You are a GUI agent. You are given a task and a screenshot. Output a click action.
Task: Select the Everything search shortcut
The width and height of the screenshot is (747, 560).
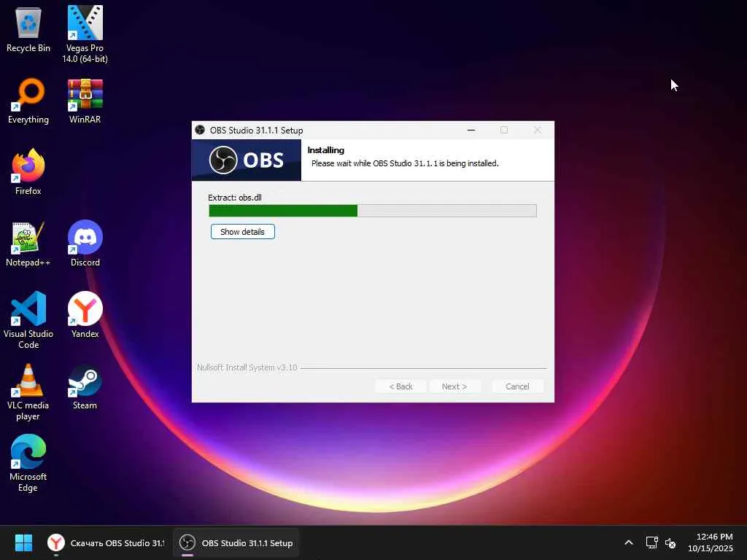pyautogui.click(x=28, y=101)
